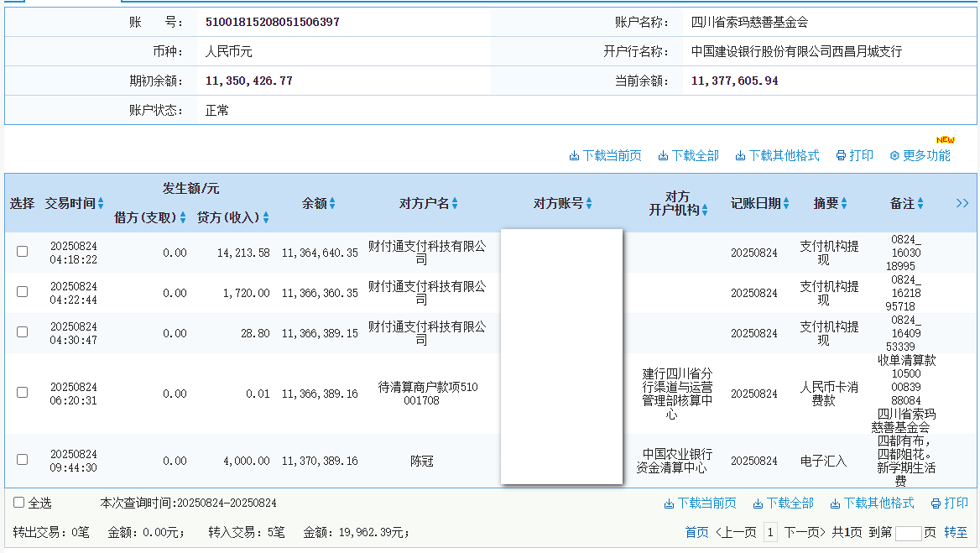This screenshot has width=980, height=553.
Task: Sort by 贷方(收入) column arrows
Action: [266, 217]
